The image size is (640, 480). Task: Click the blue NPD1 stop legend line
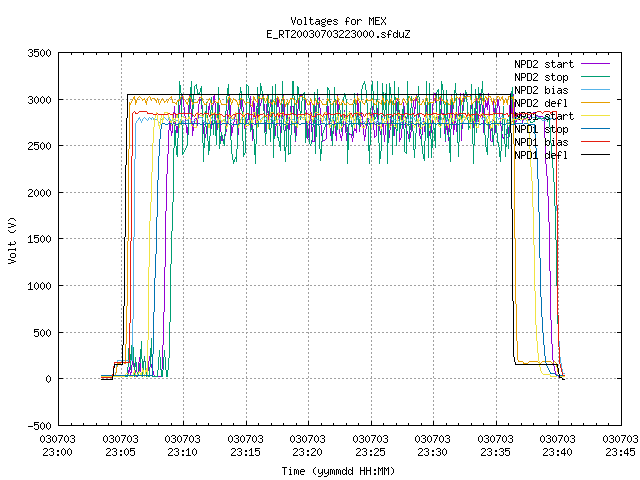(x=596, y=129)
